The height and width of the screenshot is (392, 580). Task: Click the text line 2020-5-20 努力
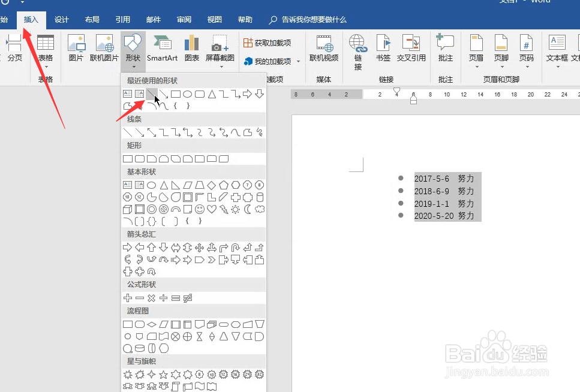tap(444, 216)
